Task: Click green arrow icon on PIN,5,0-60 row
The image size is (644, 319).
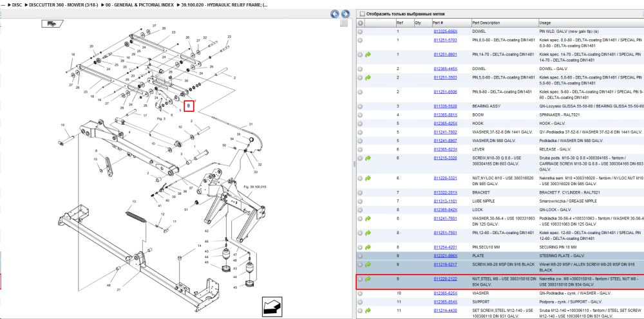Action: (368, 77)
